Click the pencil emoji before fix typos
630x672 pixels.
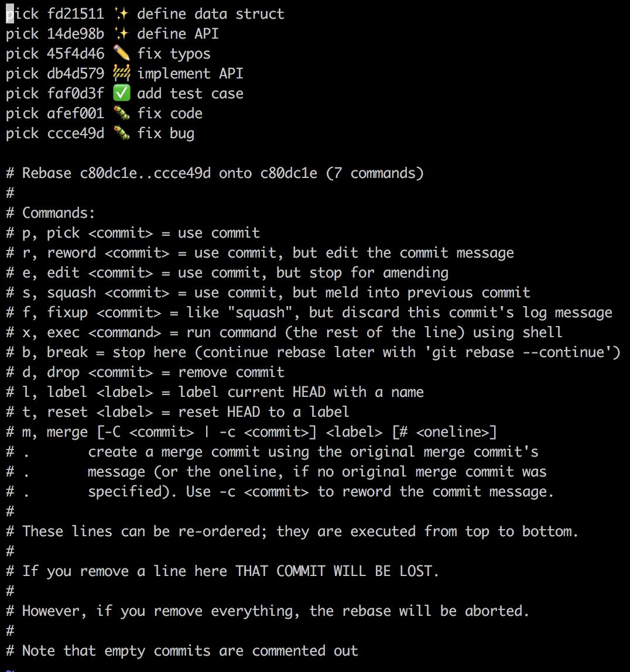pyautogui.click(x=121, y=54)
